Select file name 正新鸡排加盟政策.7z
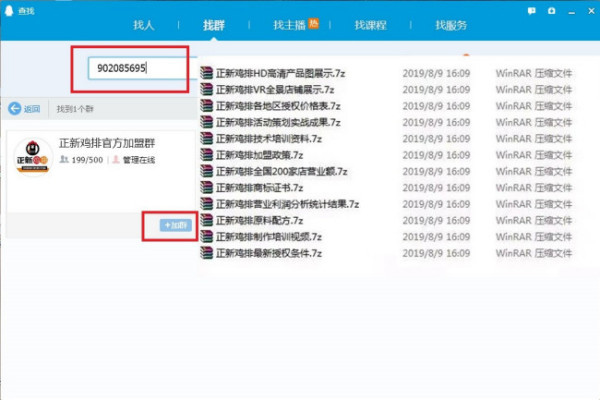600x400 pixels. (259, 155)
